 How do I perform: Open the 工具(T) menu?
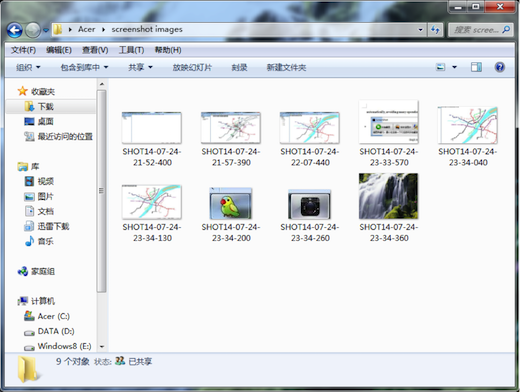tap(132, 50)
